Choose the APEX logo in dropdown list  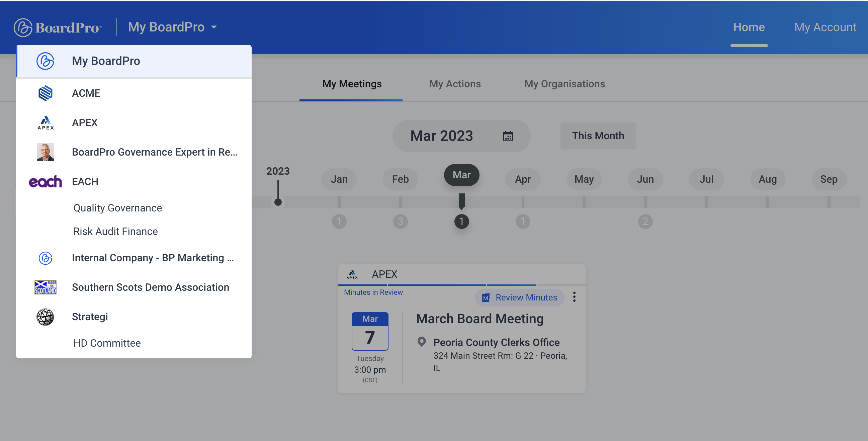coord(46,123)
